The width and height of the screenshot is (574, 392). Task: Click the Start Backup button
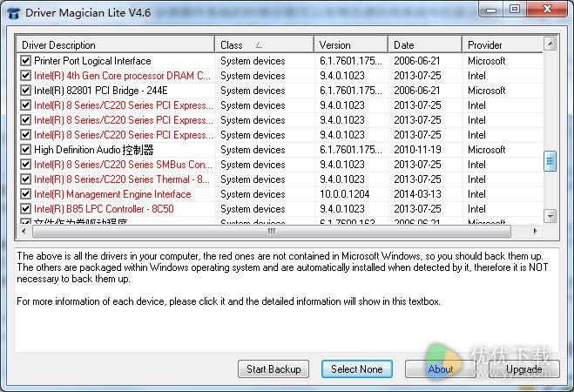(x=273, y=369)
